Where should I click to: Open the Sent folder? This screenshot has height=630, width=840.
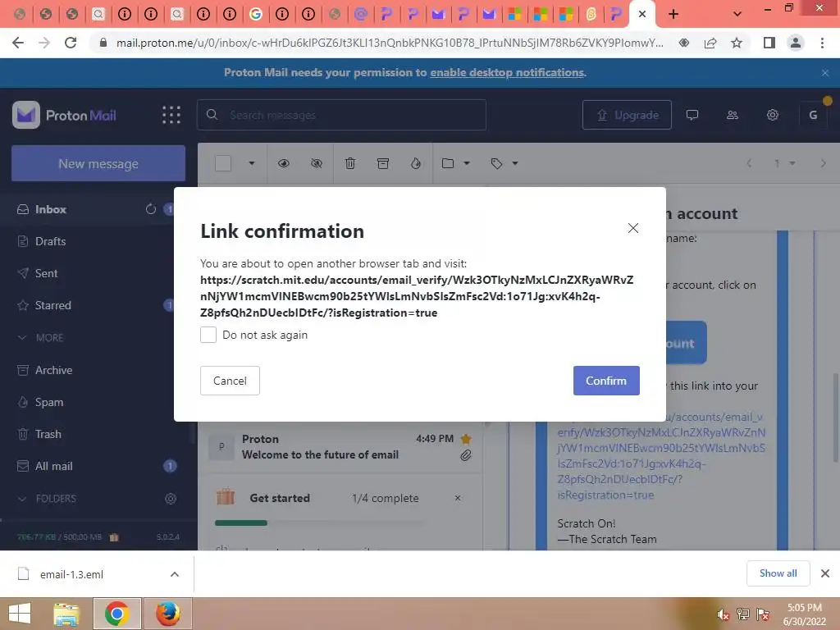(x=46, y=273)
